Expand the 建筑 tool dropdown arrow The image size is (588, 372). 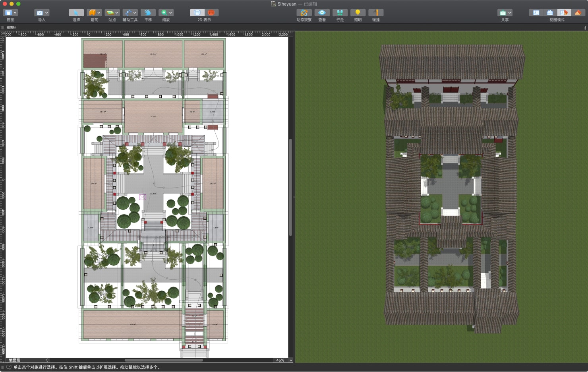(x=99, y=13)
